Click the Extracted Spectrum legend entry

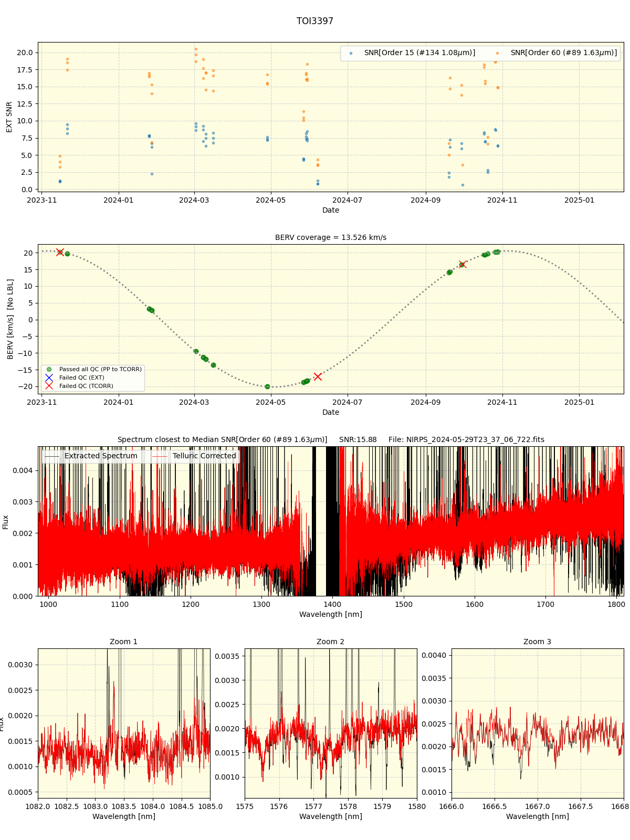pyautogui.click(x=101, y=456)
